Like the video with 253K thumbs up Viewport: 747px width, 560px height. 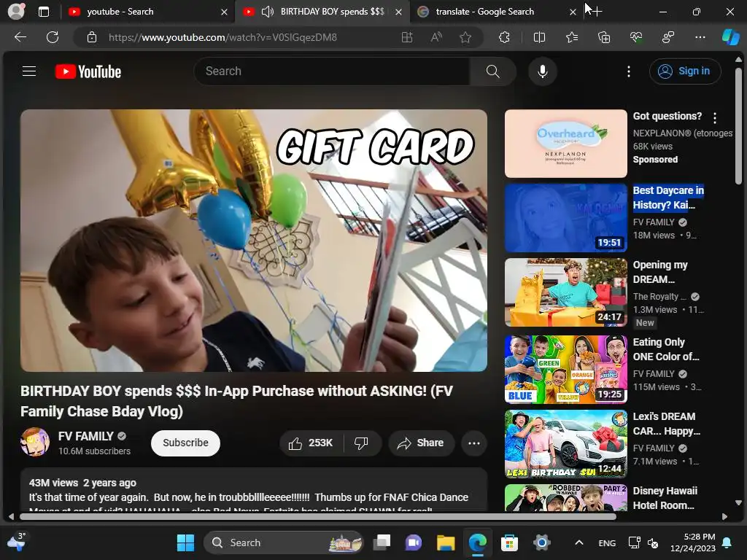point(311,443)
